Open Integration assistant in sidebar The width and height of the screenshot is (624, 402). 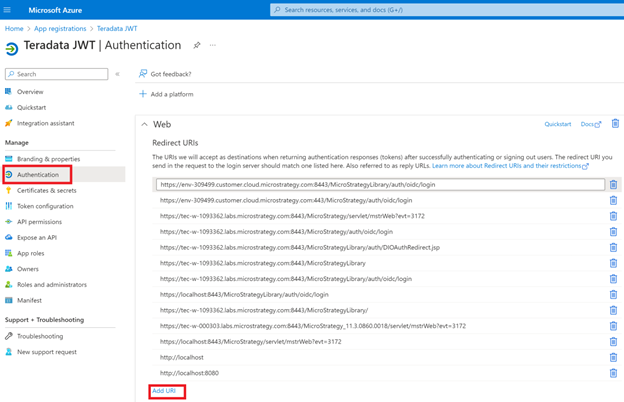(x=45, y=123)
